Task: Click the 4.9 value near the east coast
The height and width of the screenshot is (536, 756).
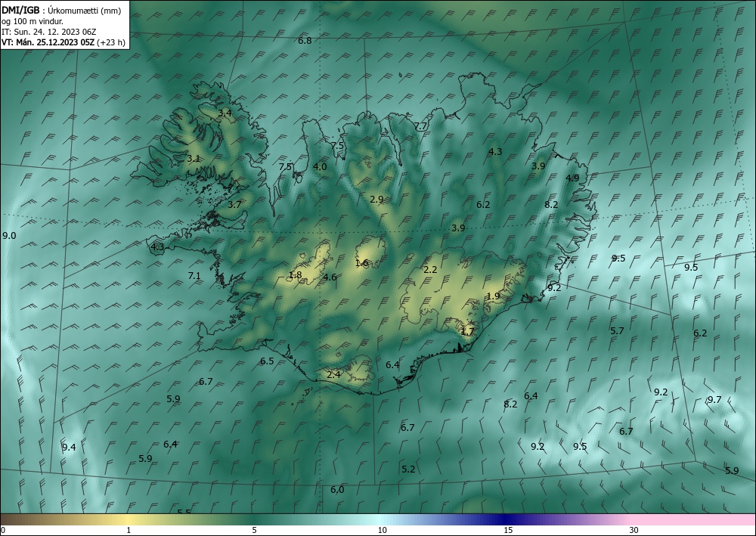Action: click(x=572, y=178)
